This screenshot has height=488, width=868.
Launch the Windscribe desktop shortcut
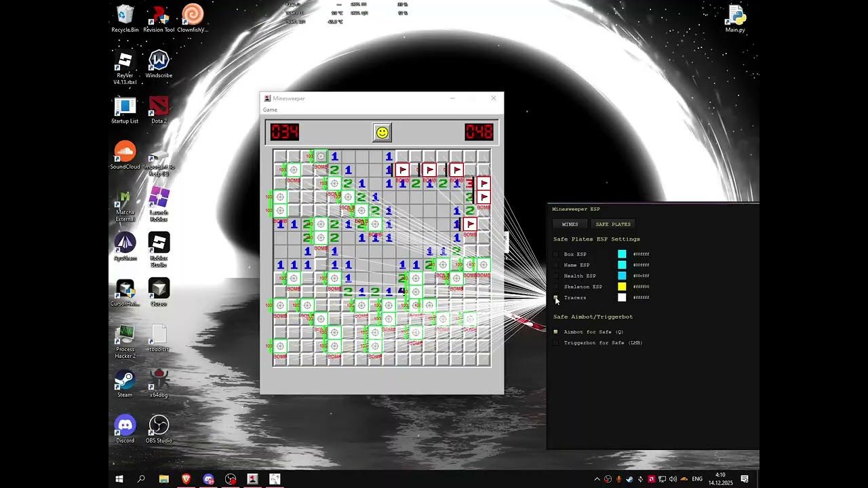click(159, 64)
